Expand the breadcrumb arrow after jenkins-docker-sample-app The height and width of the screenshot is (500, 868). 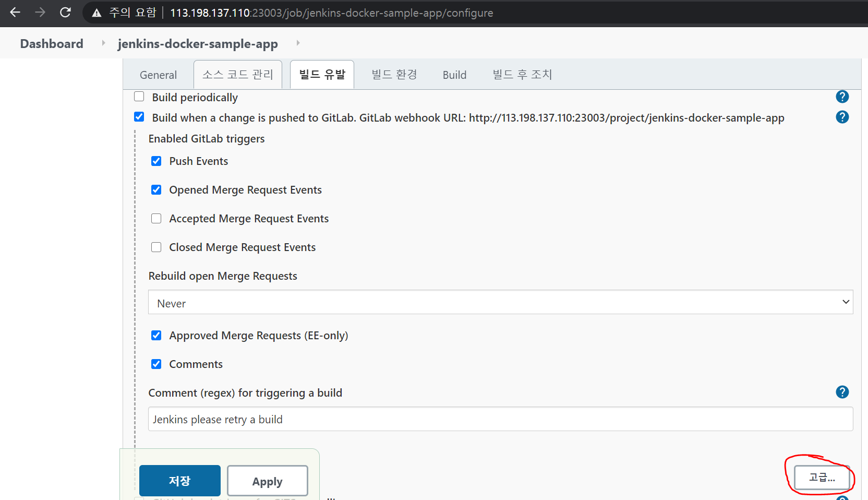click(298, 43)
